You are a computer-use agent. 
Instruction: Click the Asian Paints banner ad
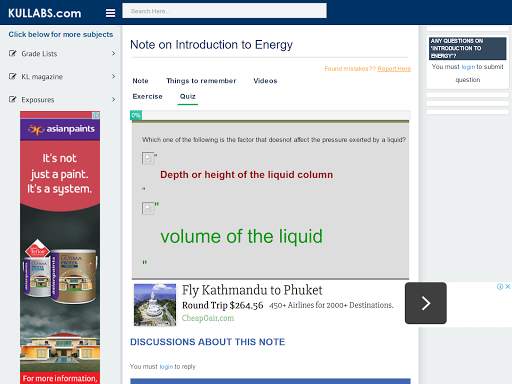pos(60,248)
